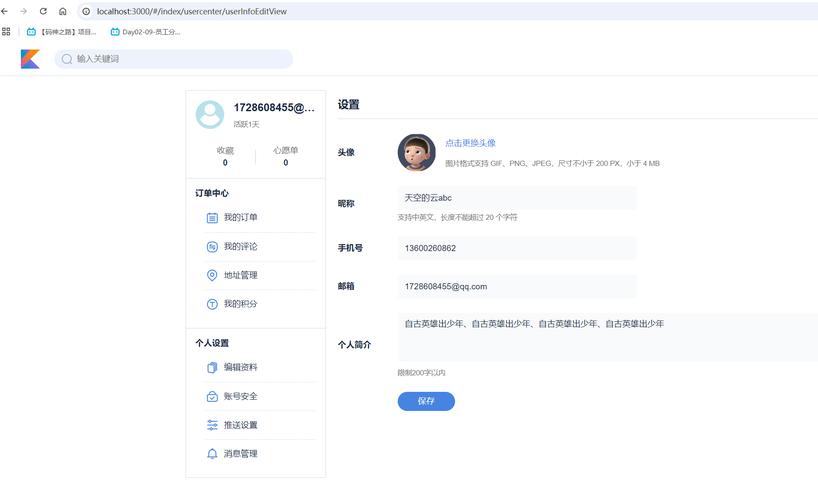818x500 pixels.
Task: Click the 点击更换头像 link
Action: tap(470, 143)
